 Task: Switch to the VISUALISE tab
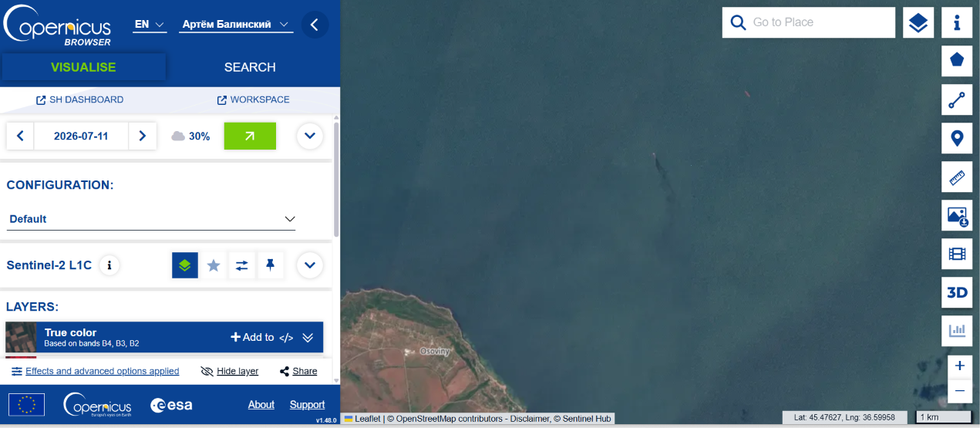click(83, 67)
